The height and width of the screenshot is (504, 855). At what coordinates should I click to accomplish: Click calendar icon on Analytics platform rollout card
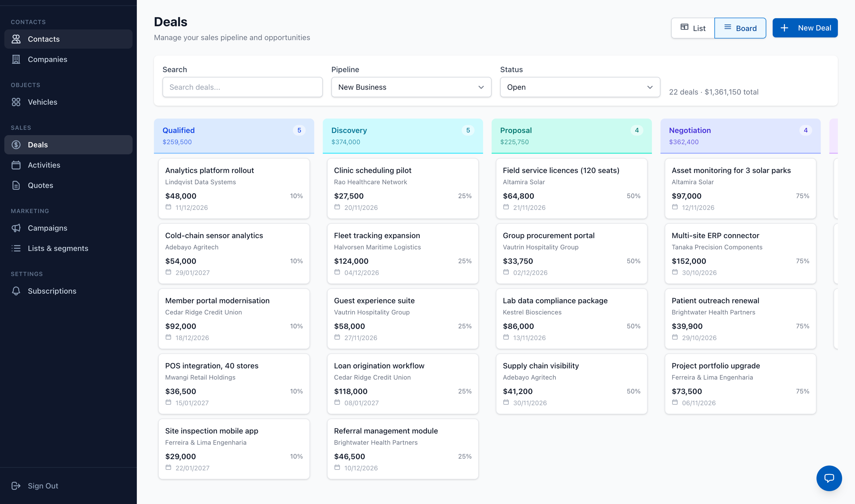click(x=169, y=207)
